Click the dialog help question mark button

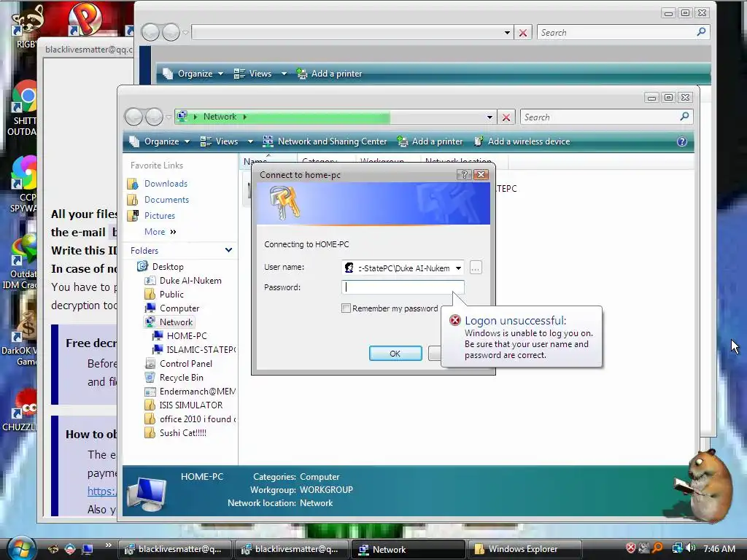pyautogui.click(x=464, y=174)
